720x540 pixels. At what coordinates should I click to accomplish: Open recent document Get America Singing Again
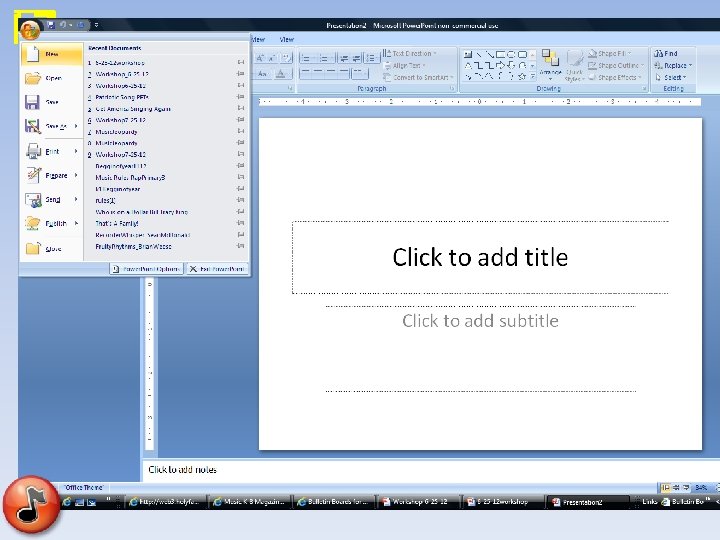click(x=133, y=109)
